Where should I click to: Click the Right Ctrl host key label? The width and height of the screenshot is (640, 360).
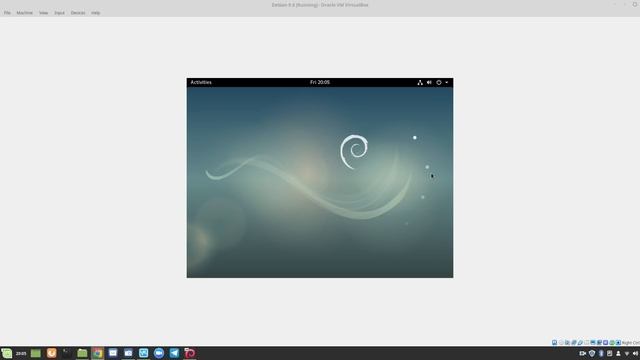point(631,343)
